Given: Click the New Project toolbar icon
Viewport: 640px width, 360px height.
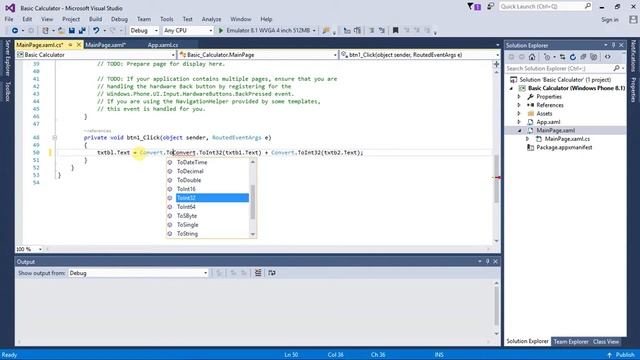Looking at the screenshot, I should (x=45, y=31).
